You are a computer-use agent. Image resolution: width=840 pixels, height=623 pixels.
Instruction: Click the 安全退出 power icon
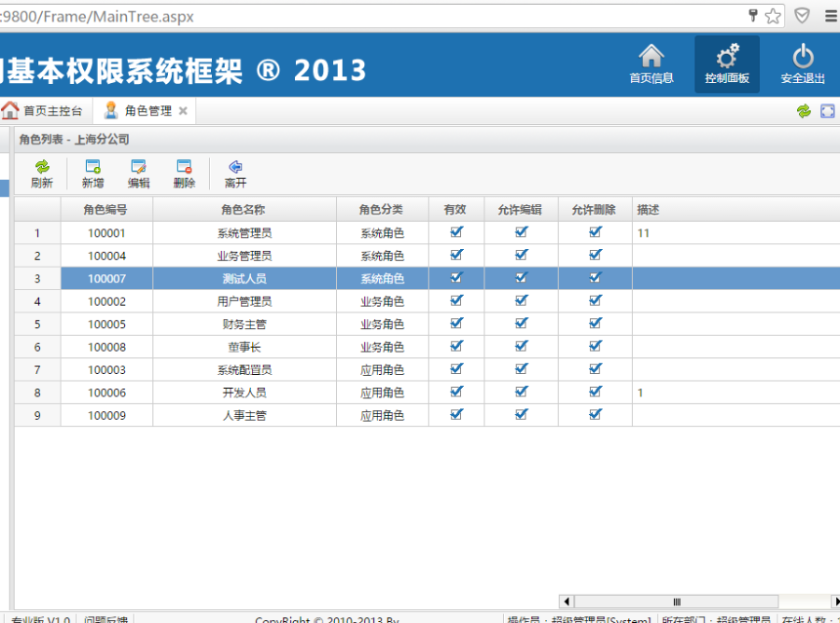[x=803, y=56]
